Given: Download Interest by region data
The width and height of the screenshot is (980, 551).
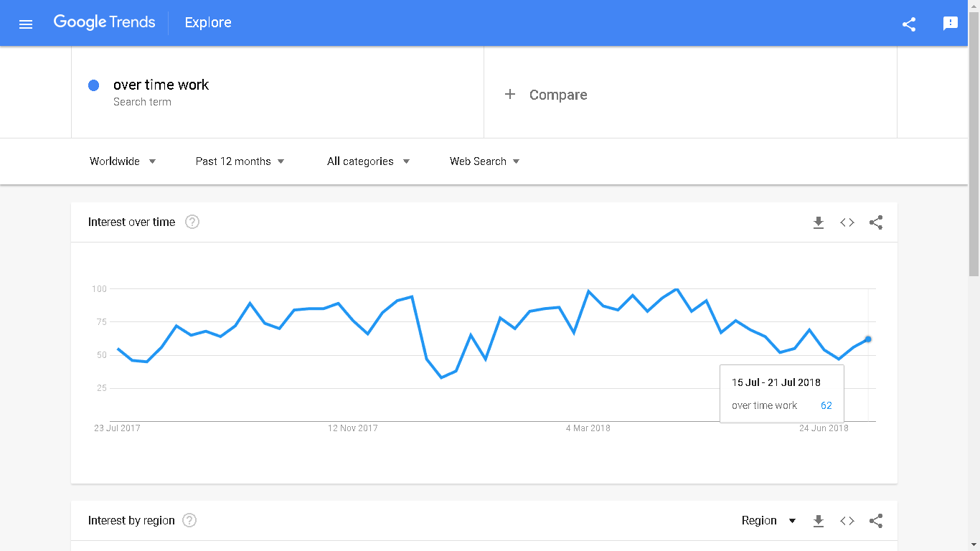Looking at the screenshot, I should [x=819, y=521].
